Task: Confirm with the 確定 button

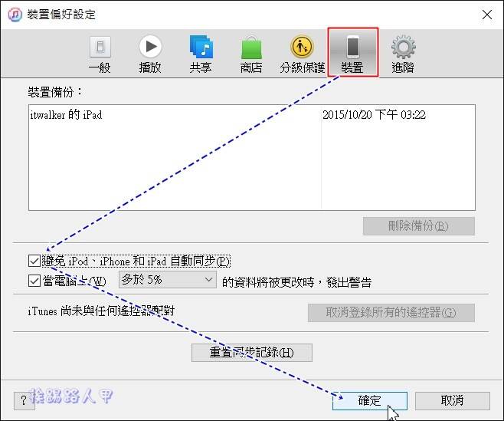Action: (x=370, y=401)
